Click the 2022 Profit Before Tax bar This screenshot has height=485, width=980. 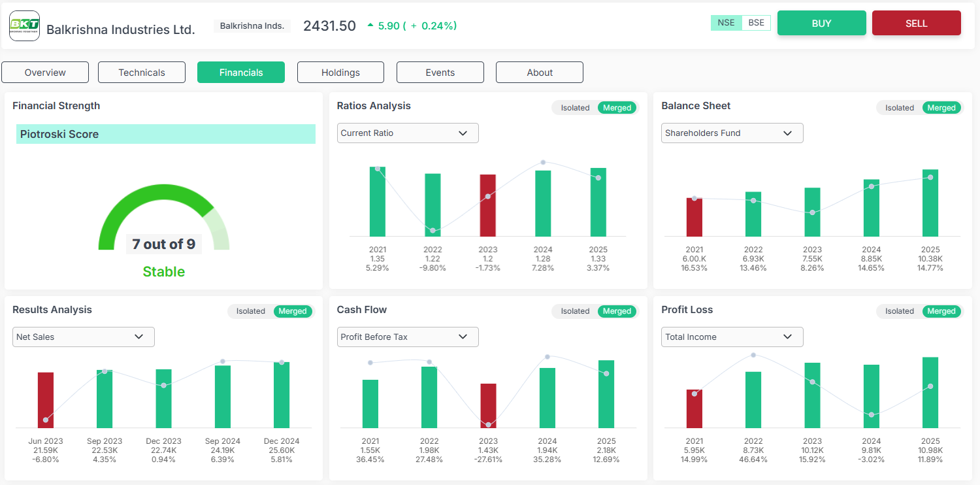(429, 397)
